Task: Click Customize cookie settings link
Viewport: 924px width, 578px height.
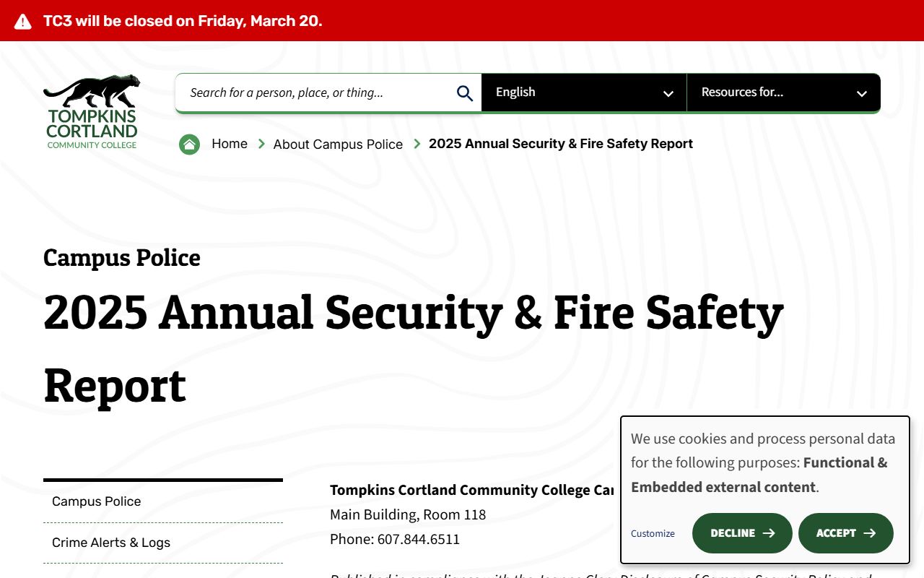Action: [x=653, y=534]
